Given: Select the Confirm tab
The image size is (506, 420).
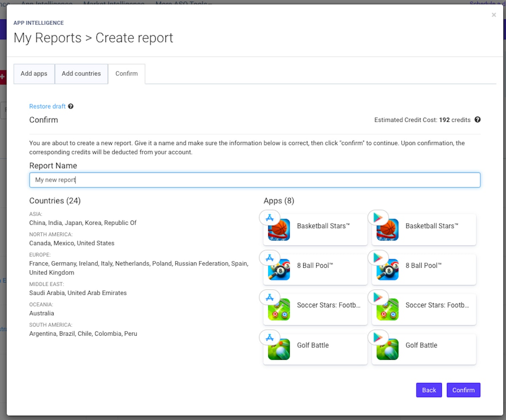Looking at the screenshot, I should [126, 74].
